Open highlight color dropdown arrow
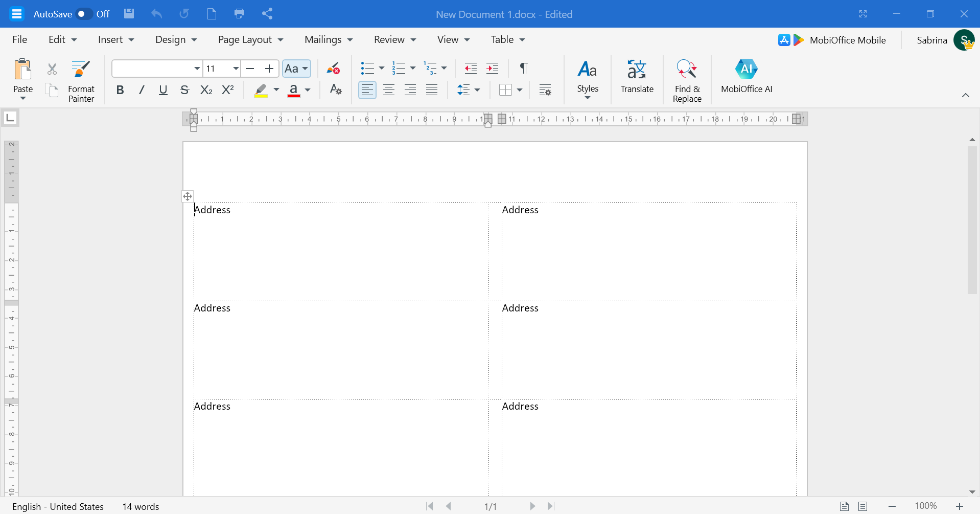This screenshot has width=980, height=514. click(x=276, y=90)
